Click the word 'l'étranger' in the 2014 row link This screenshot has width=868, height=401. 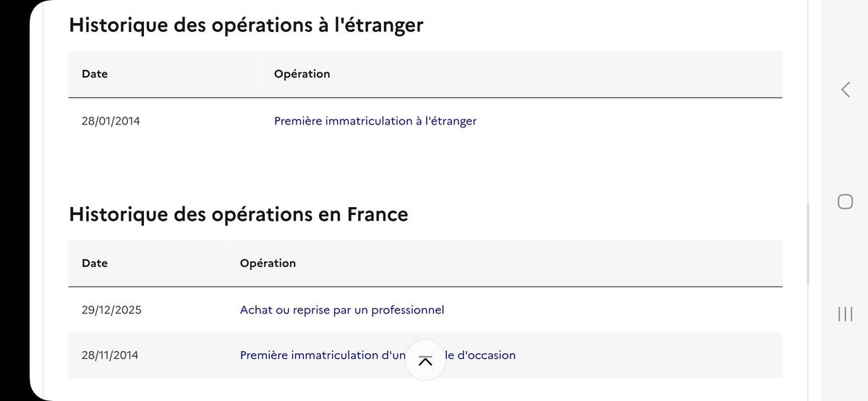451,121
